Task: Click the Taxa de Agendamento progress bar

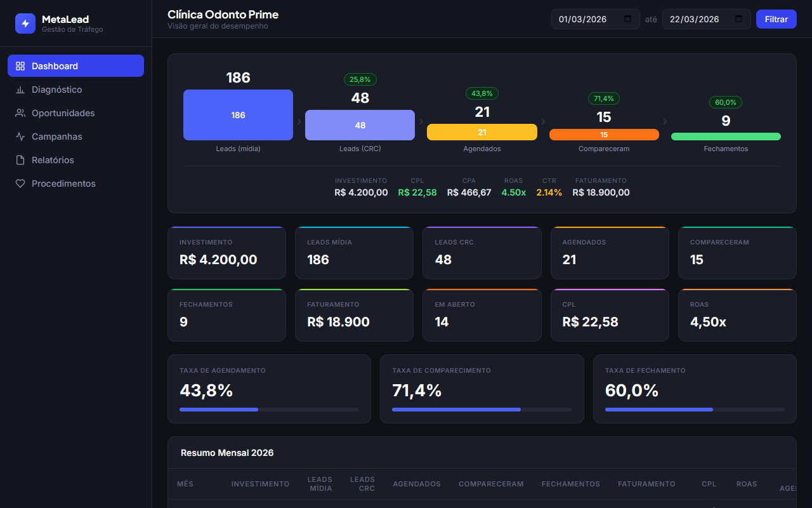Action: (269, 410)
